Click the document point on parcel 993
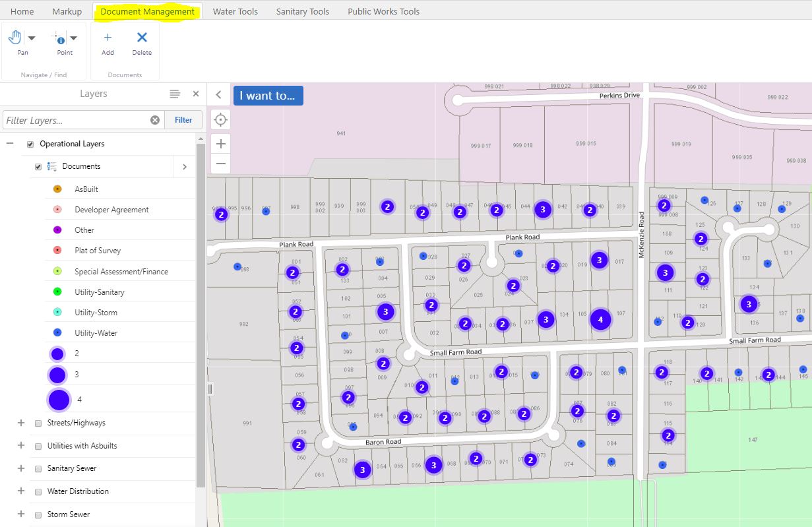This screenshot has height=527, width=812. click(x=237, y=267)
